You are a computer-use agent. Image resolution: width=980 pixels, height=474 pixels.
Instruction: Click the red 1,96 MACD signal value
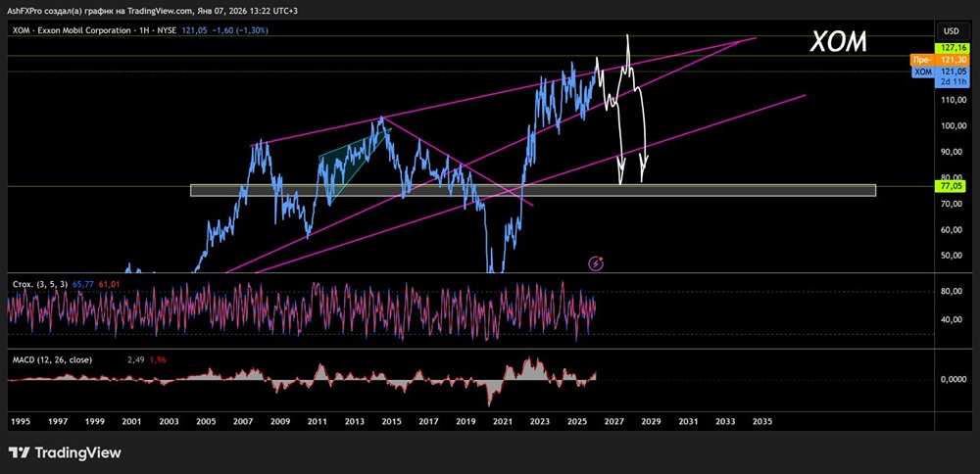tap(158, 359)
